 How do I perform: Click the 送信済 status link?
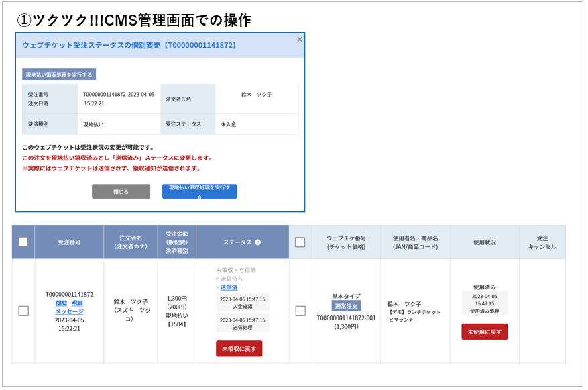click(x=229, y=287)
